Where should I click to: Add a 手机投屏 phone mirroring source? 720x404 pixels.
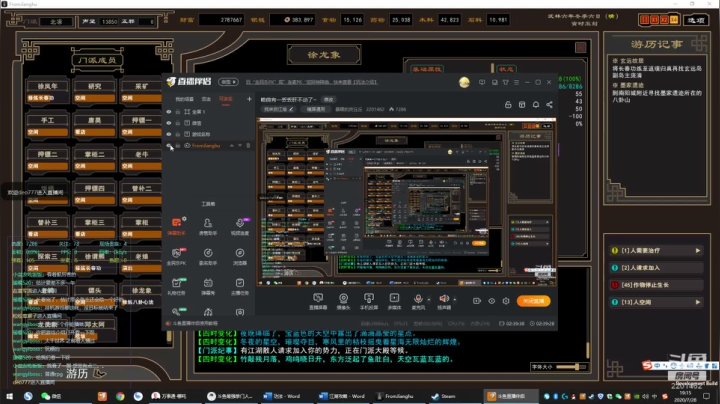[369, 301]
